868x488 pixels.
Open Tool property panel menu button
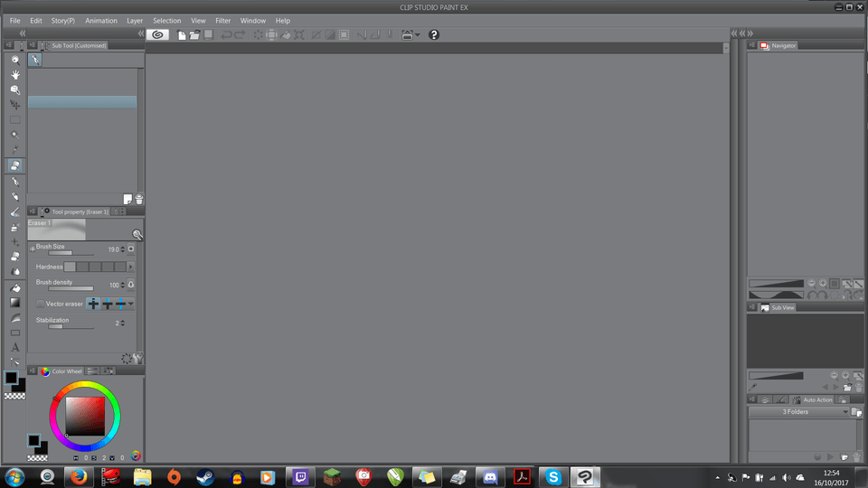pos(33,211)
